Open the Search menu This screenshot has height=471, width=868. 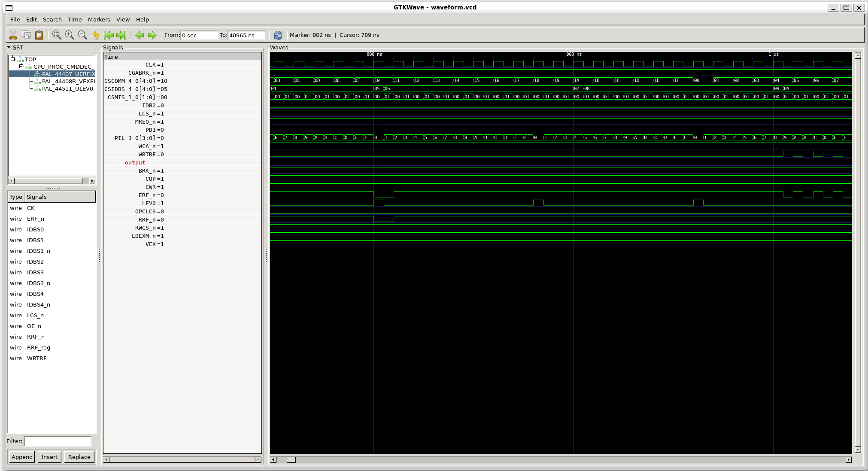coord(52,19)
